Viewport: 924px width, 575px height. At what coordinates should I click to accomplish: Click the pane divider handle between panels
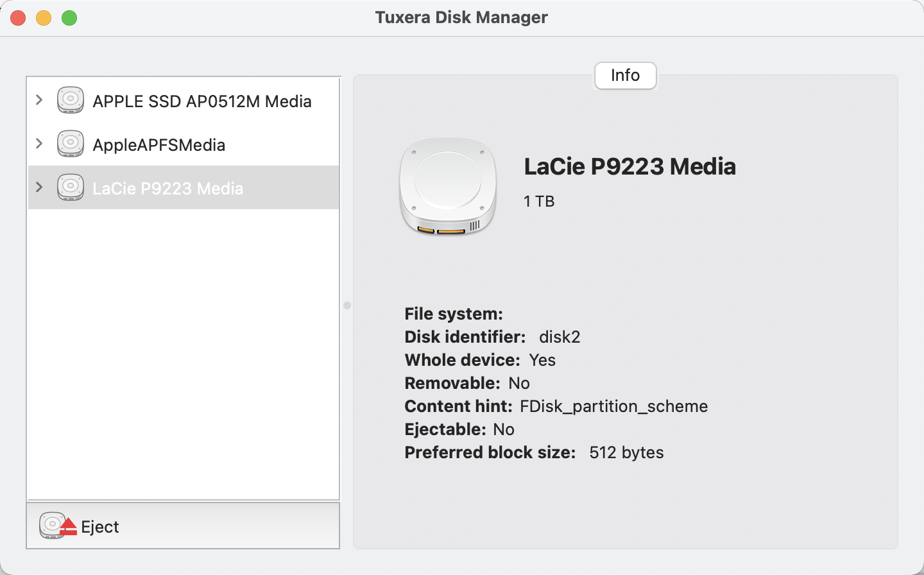tap(346, 306)
